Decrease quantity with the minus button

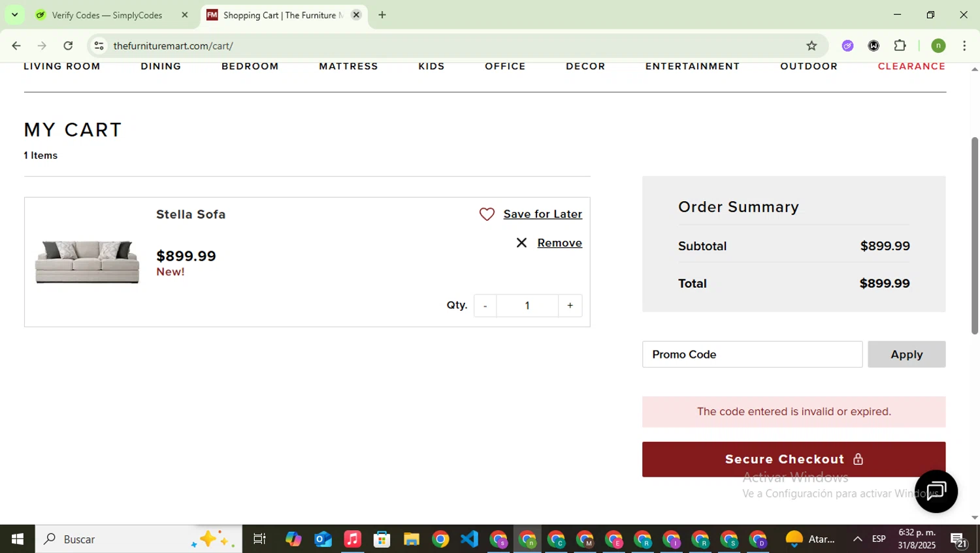coord(485,306)
